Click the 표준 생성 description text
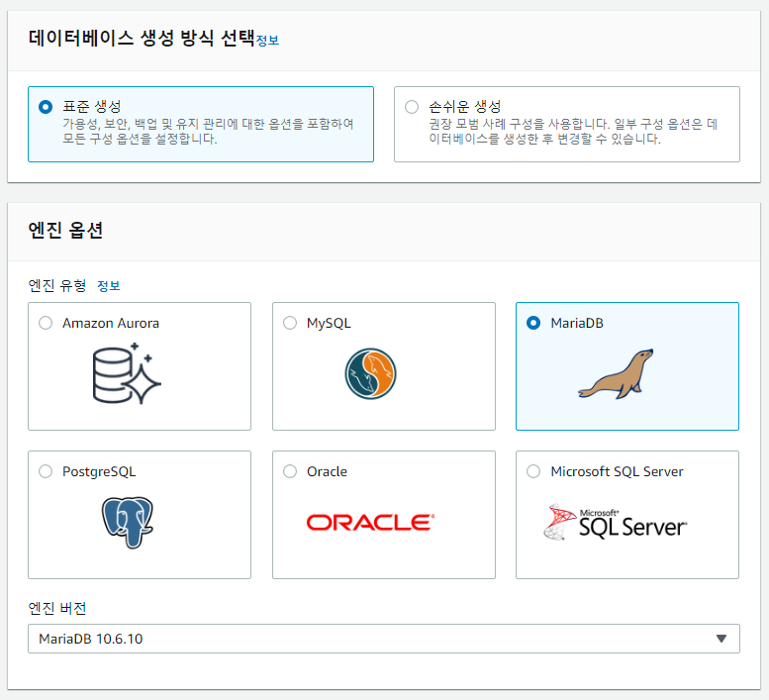Viewport: 769px width, 700px height. [208, 131]
